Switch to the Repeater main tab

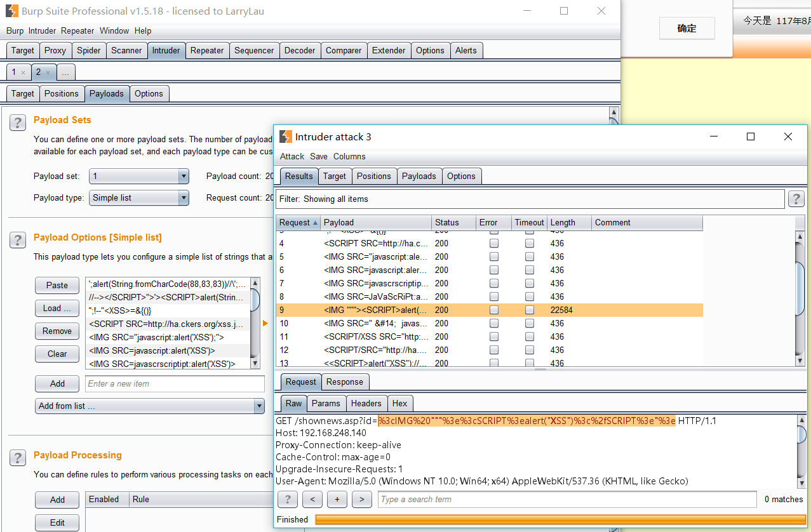207,50
